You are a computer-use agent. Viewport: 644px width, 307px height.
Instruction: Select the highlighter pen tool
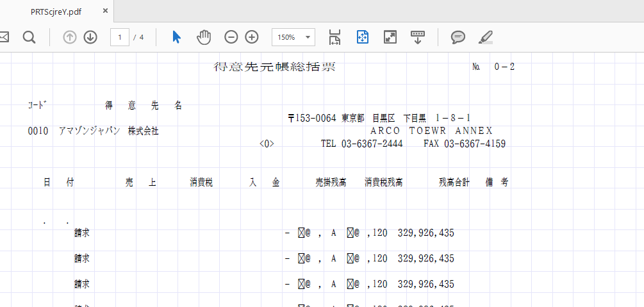click(x=486, y=37)
